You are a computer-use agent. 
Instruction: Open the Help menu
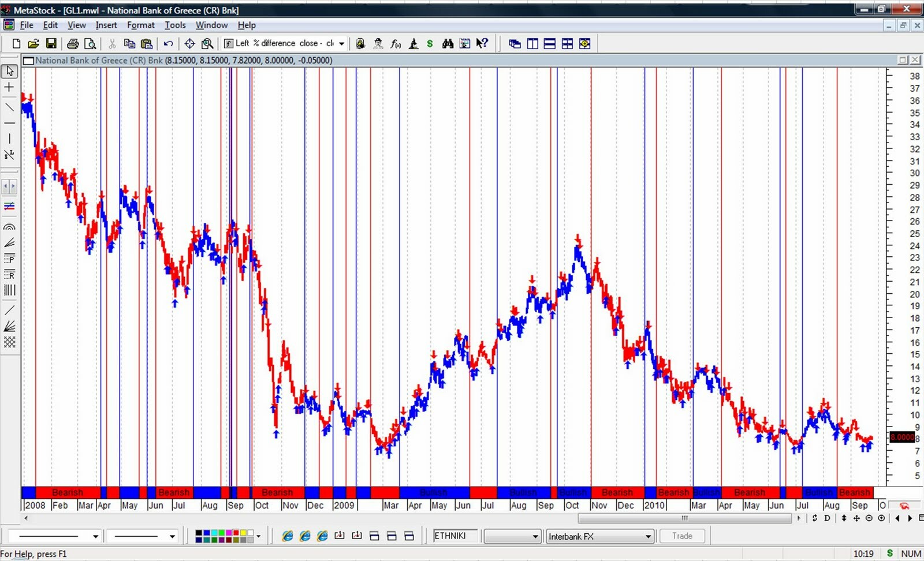[x=247, y=25]
